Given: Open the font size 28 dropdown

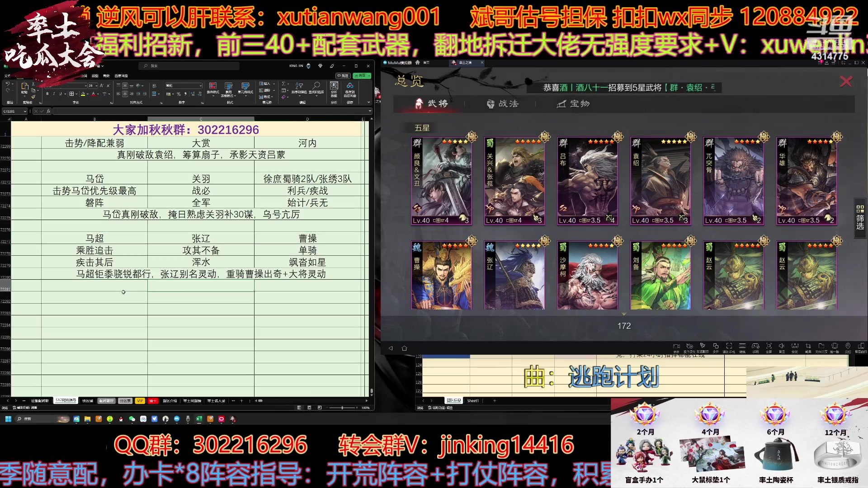Looking at the screenshot, I should pyautogui.click(x=96, y=85).
